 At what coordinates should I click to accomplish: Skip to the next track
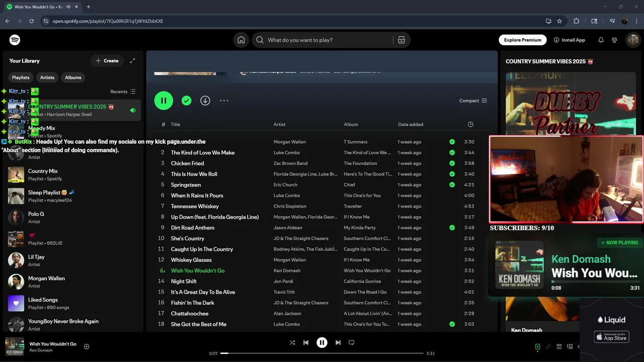338,343
